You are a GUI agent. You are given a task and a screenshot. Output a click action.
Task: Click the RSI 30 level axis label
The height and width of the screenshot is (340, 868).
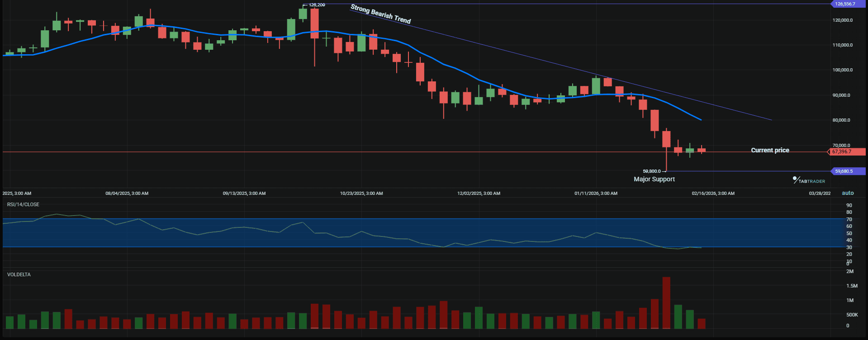coord(849,247)
